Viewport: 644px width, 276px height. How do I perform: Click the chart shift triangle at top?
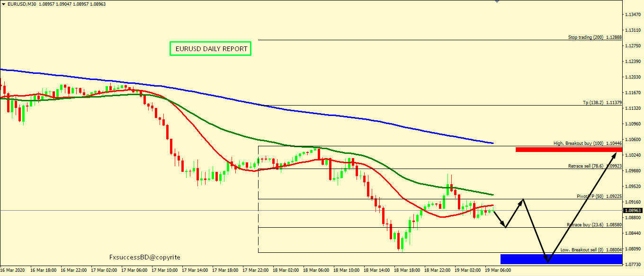pyautogui.click(x=497, y=2)
